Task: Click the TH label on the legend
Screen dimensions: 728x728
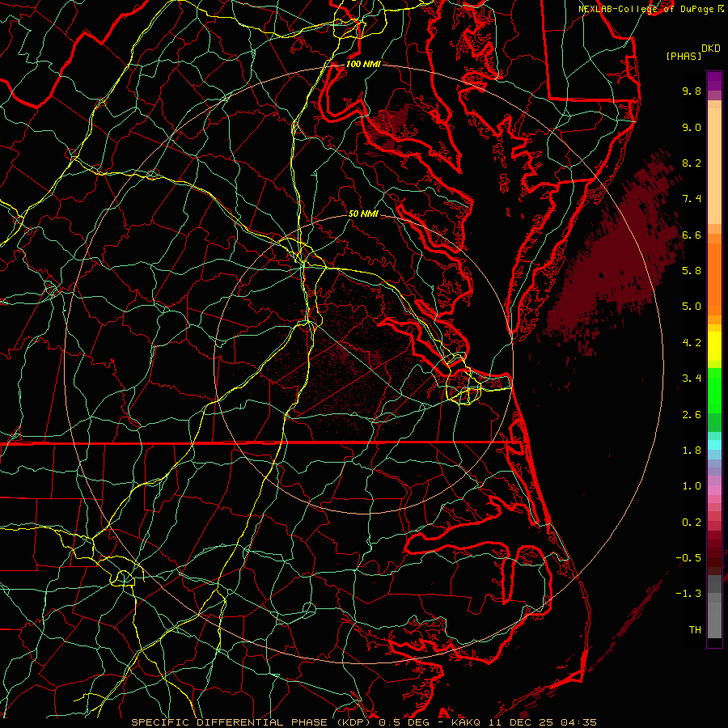Action: (695, 629)
